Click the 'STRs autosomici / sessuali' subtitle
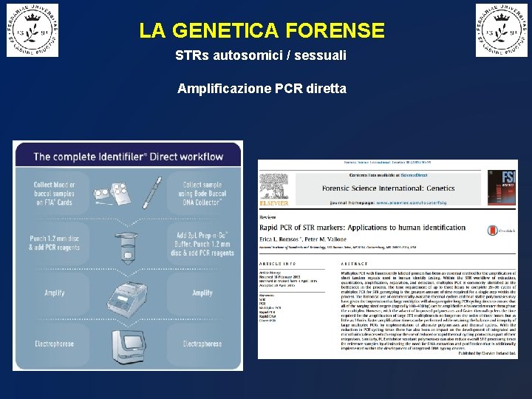The height and width of the screenshot is (399, 532). [x=261, y=55]
